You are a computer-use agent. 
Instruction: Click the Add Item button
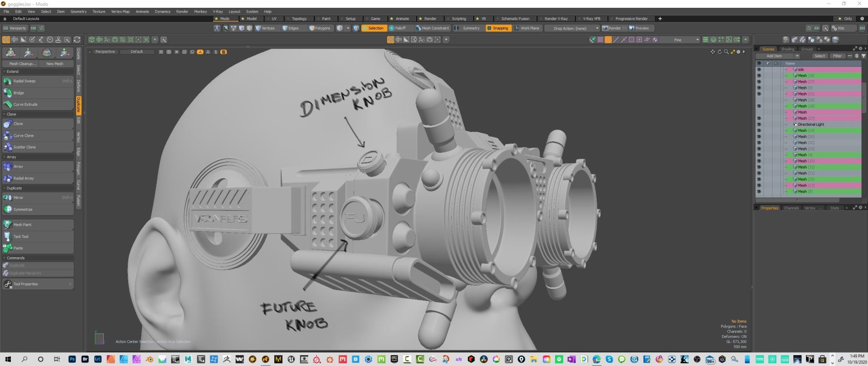[x=774, y=56]
